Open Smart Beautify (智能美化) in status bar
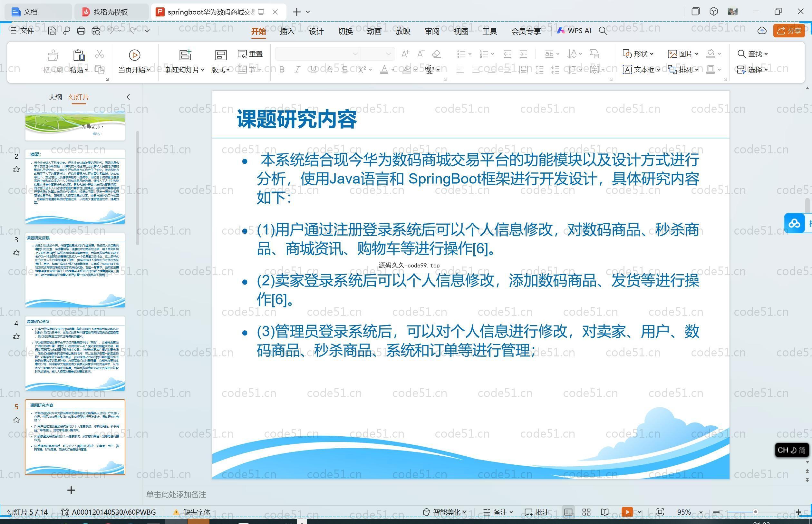 (x=445, y=512)
